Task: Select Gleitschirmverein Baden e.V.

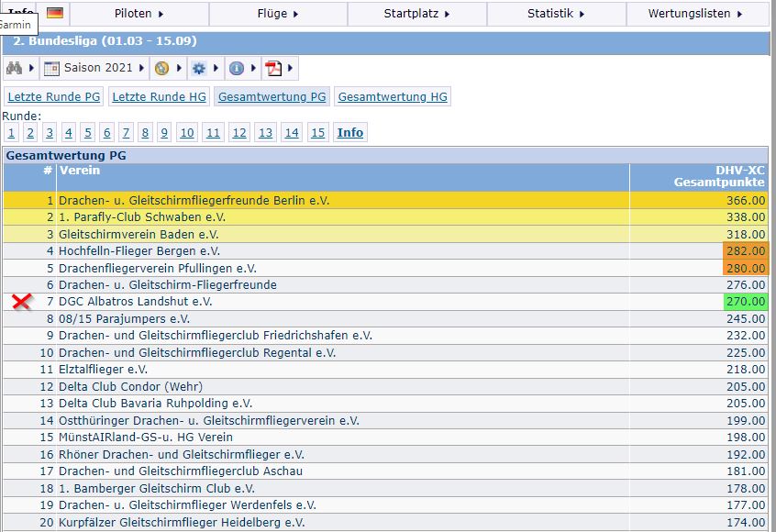Action: point(139,234)
